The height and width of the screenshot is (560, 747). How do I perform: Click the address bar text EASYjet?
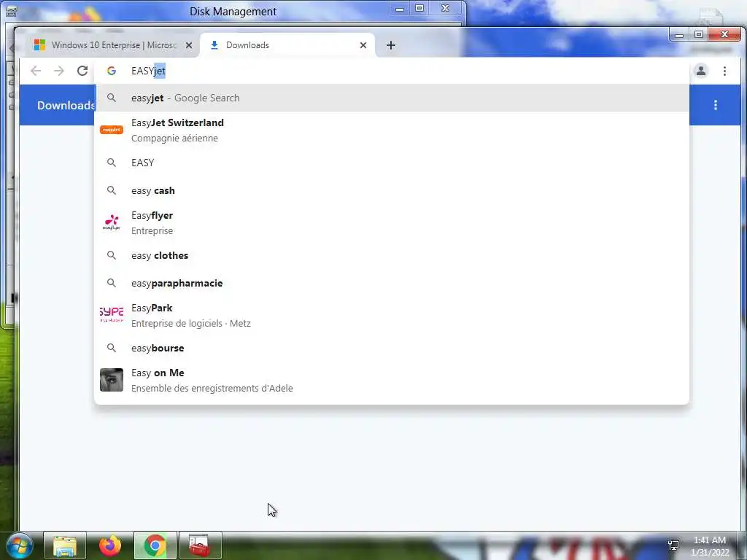tap(149, 71)
